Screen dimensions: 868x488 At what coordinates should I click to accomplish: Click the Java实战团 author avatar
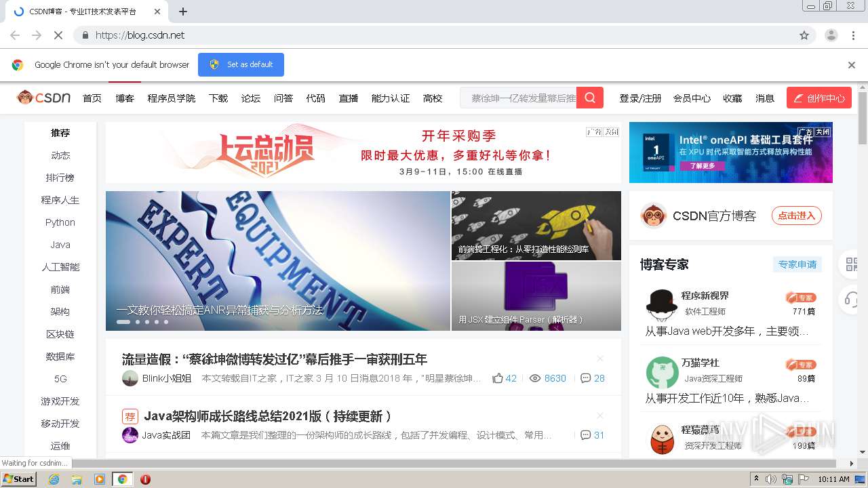tap(130, 435)
